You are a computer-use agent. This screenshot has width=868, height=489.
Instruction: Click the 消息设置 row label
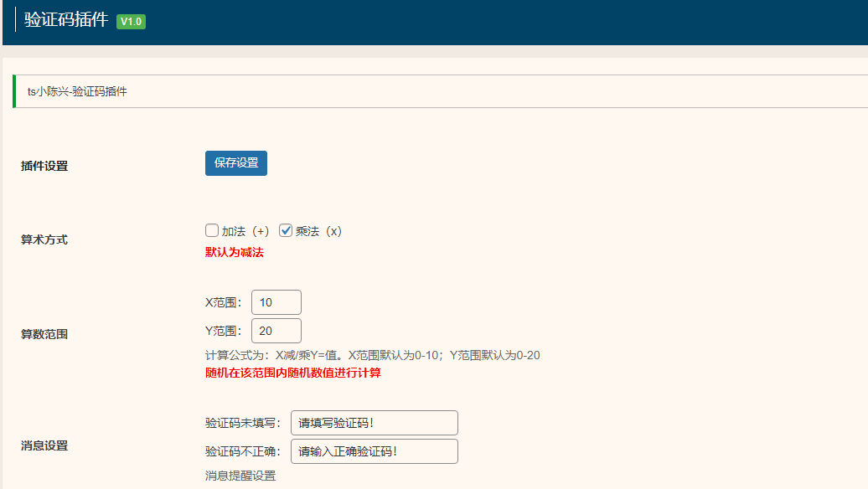coord(44,445)
